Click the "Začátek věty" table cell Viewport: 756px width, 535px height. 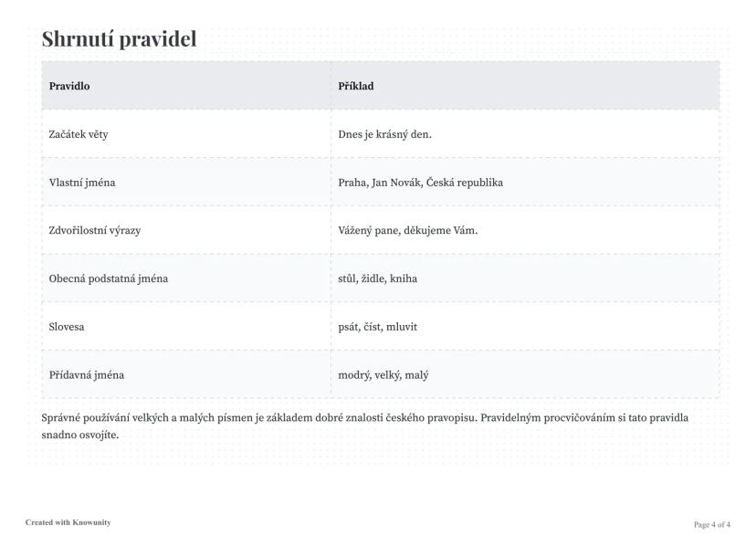click(79, 134)
